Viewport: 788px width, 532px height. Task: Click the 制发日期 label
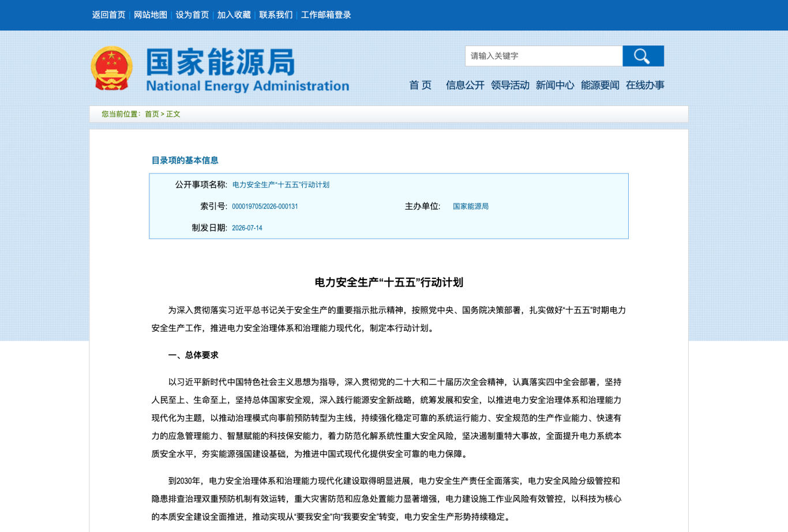(209, 228)
